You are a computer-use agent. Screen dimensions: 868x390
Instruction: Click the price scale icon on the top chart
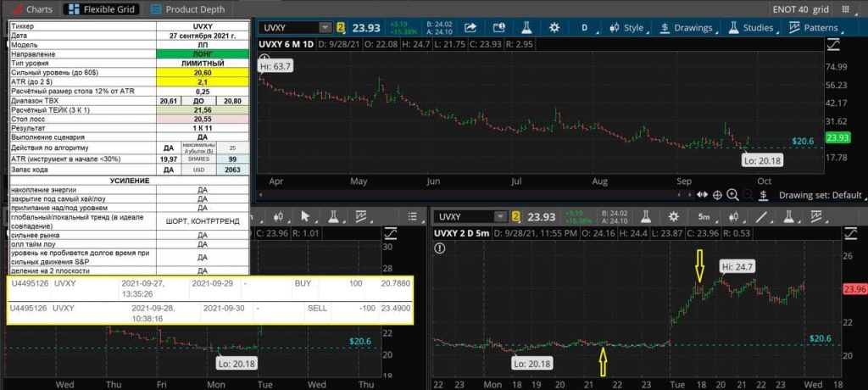click(834, 44)
